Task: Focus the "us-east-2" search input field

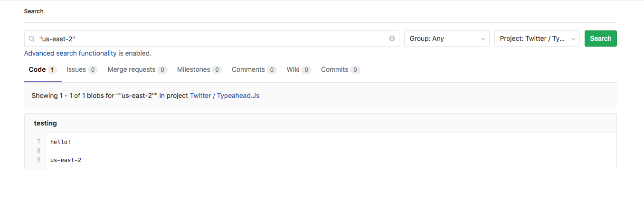Action: pos(209,39)
